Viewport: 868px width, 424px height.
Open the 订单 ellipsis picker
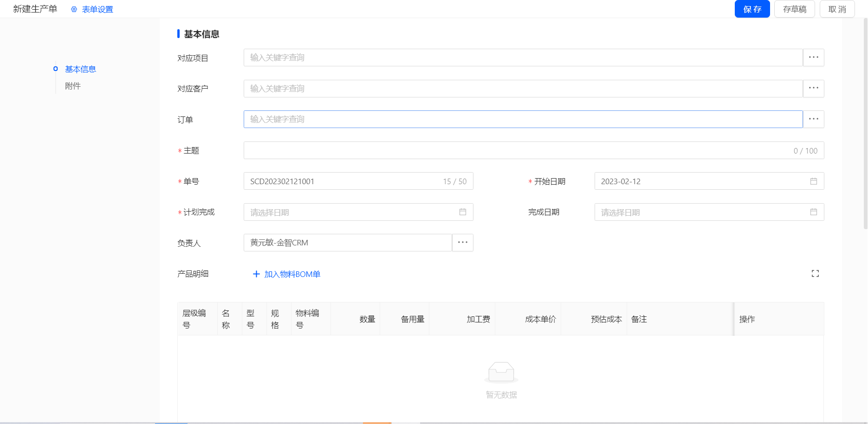(813, 119)
